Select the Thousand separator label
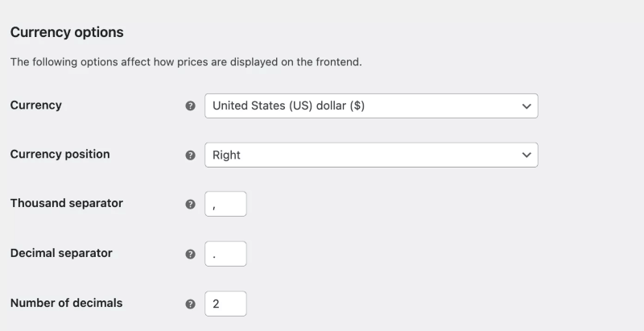This screenshot has height=331, width=644. pos(66,203)
